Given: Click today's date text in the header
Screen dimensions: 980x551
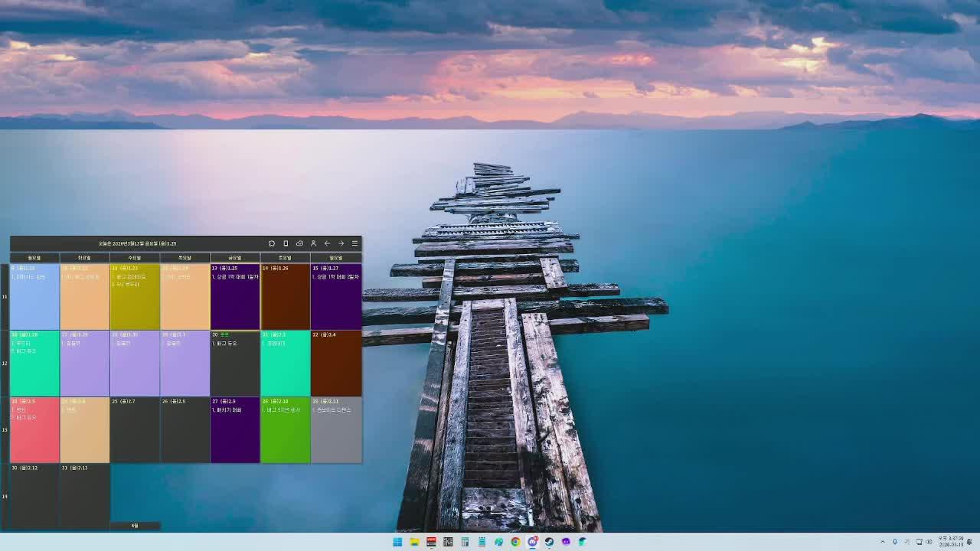Looking at the screenshot, I should [138, 243].
